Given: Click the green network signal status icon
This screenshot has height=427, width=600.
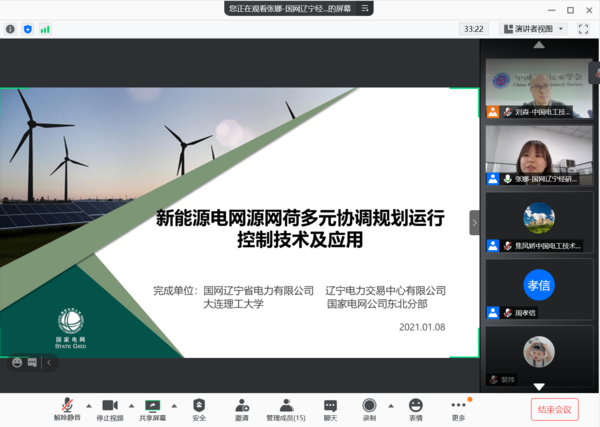Looking at the screenshot, I should coord(45,29).
